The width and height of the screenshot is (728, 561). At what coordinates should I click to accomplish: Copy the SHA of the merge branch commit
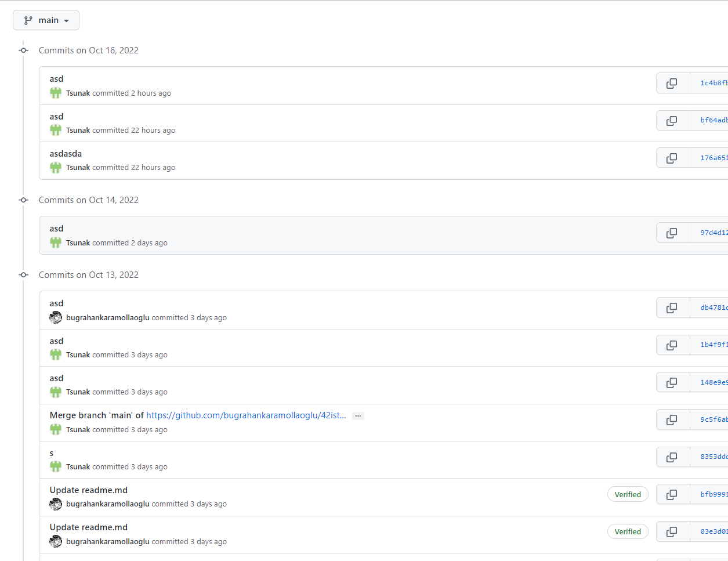(672, 419)
